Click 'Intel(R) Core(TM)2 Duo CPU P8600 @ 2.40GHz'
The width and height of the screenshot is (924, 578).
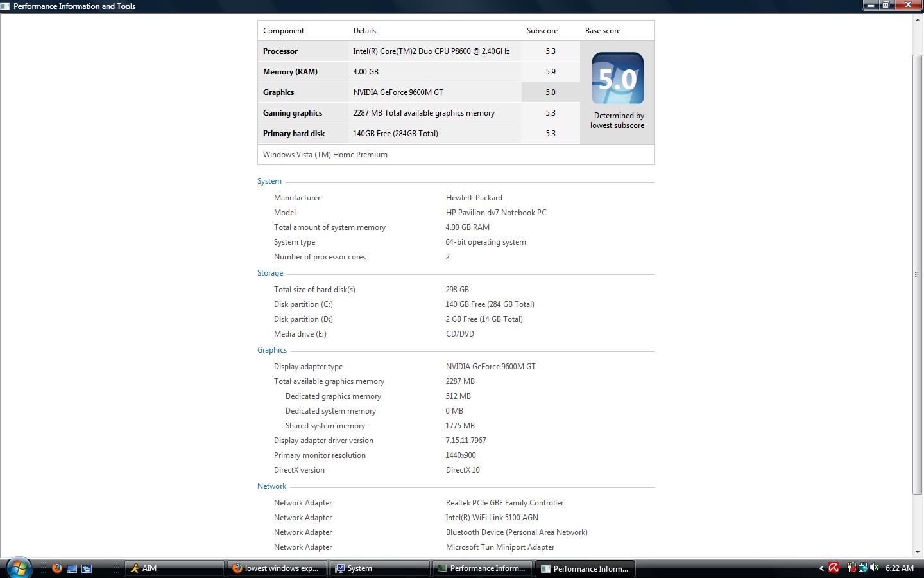[431, 51]
